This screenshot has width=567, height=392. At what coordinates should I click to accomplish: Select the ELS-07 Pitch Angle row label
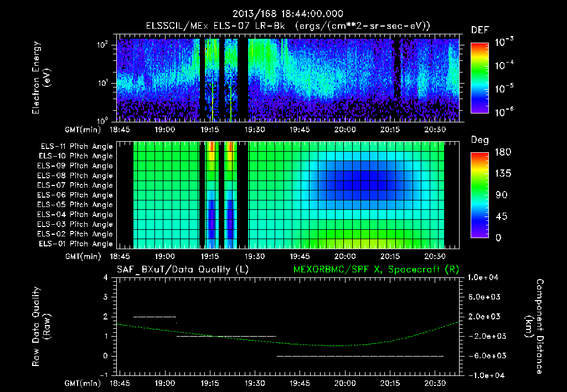75,185
